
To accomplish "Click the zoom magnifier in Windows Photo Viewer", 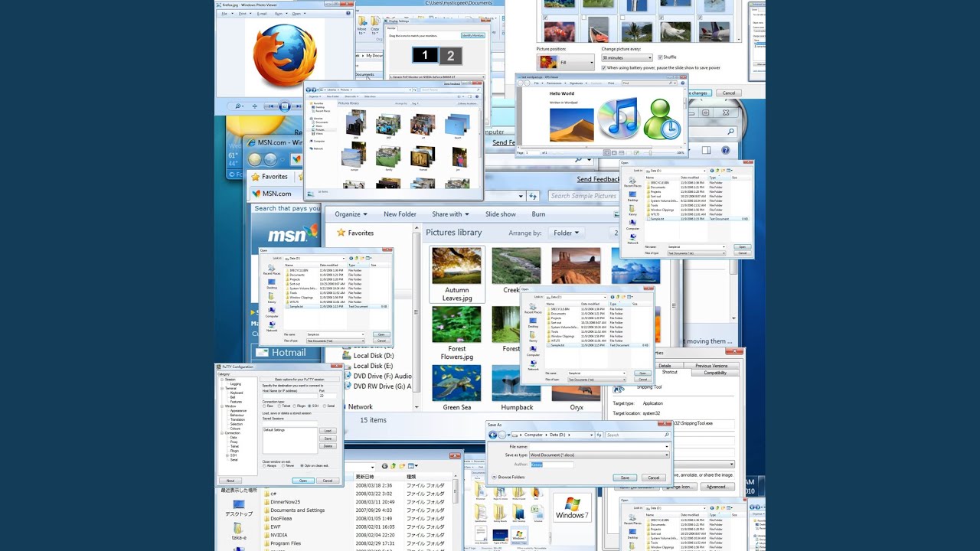I will (x=239, y=106).
